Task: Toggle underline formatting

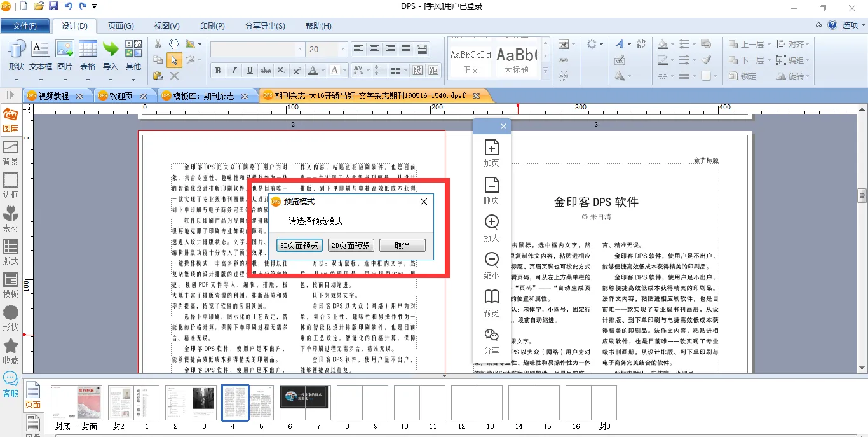Action: 250,70
